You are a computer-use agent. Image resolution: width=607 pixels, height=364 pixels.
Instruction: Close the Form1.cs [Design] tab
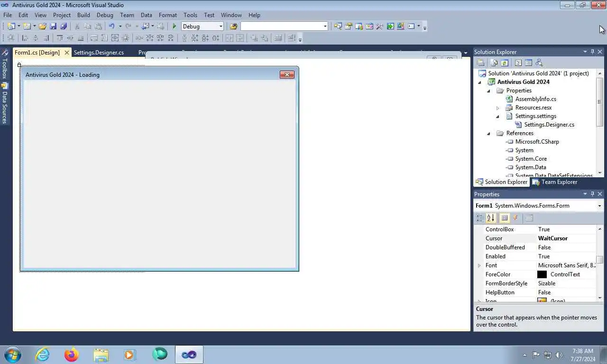(x=66, y=53)
